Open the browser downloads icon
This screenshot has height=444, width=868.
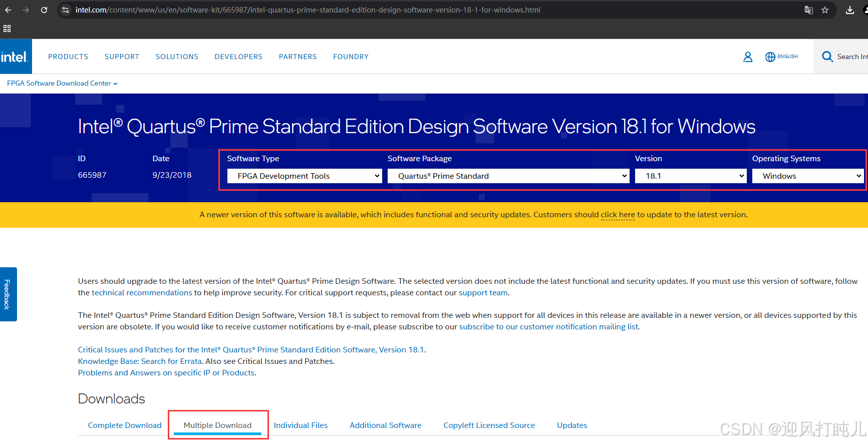coord(850,10)
